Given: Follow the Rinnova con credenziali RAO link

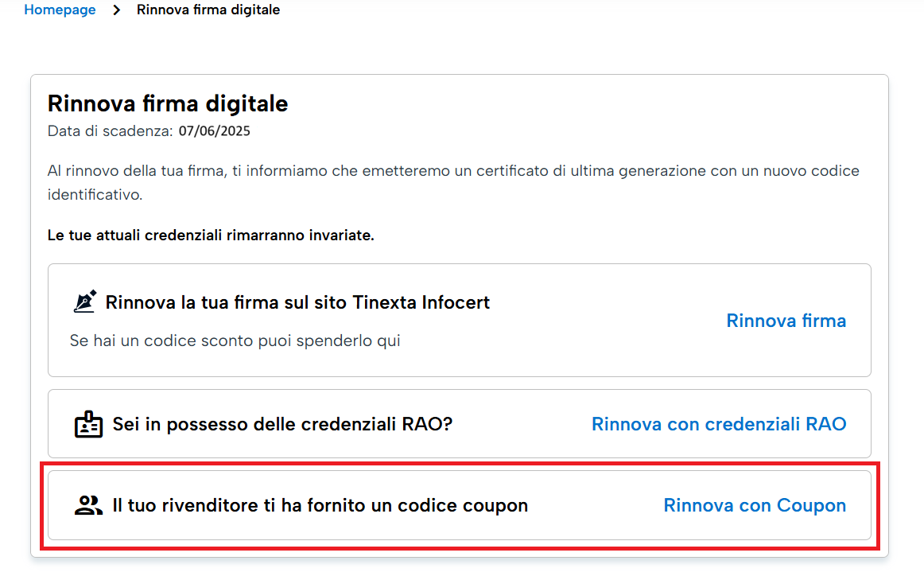Looking at the screenshot, I should (719, 424).
